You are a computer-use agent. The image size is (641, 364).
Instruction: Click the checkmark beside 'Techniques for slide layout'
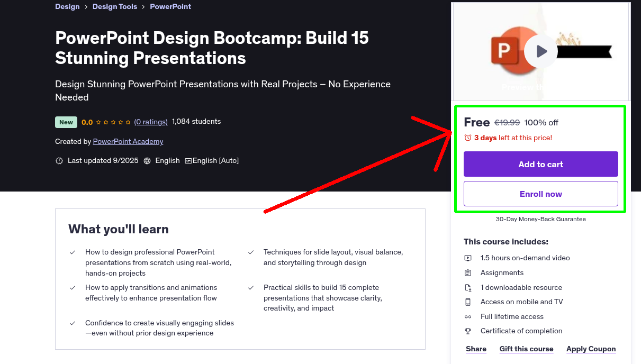tap(251, 252)
